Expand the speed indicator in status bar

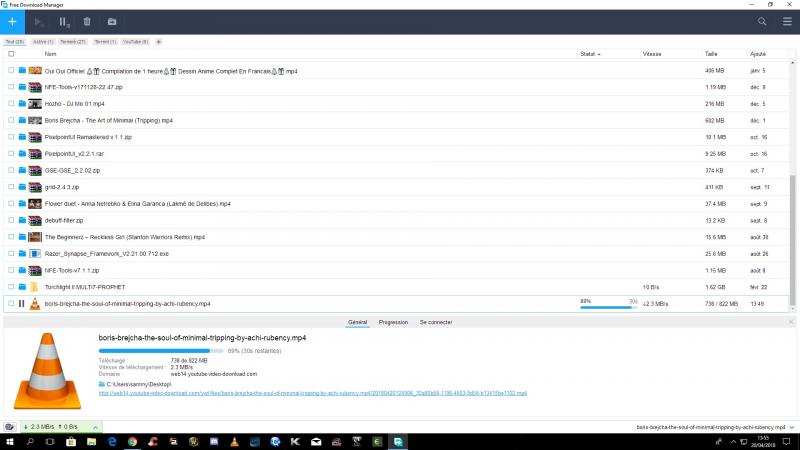point(96,427)
